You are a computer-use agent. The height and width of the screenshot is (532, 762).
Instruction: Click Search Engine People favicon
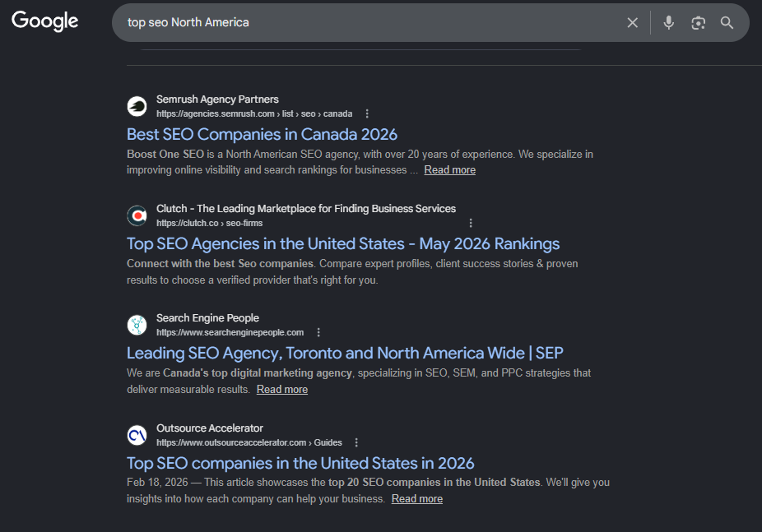click(x=137, y=326)
